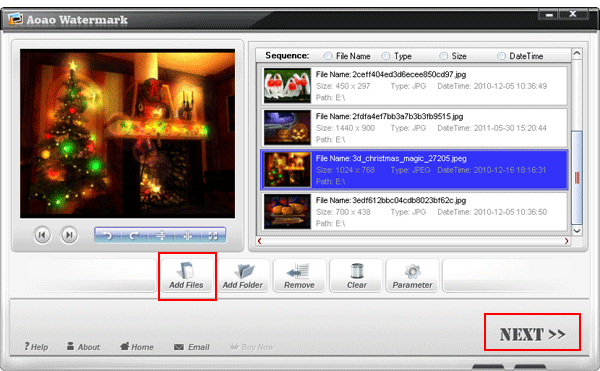The width and height of the screenshot is (600, 371).
Task: Select file 2ceff404ed3d6ecee850cd97.jpg
Action: coord(414,86)
